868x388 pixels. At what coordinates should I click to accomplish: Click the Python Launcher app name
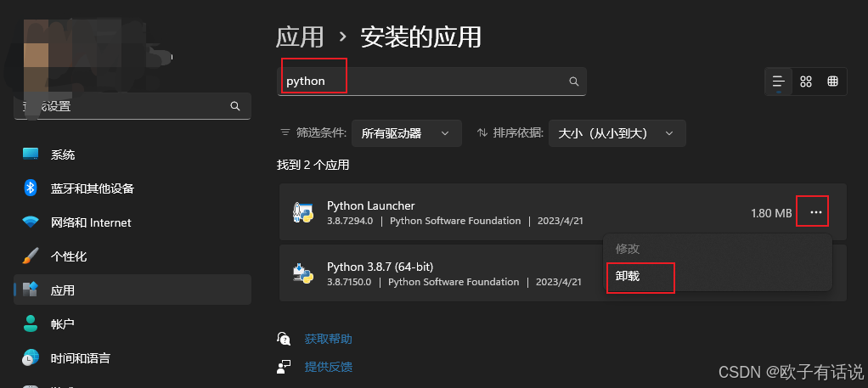click(x=371, y=205)
